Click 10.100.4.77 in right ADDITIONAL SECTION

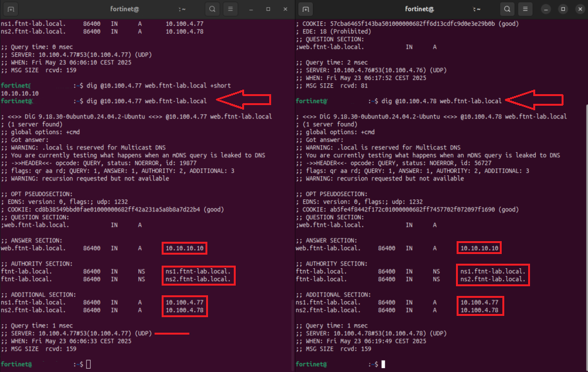tap(479, 302)
